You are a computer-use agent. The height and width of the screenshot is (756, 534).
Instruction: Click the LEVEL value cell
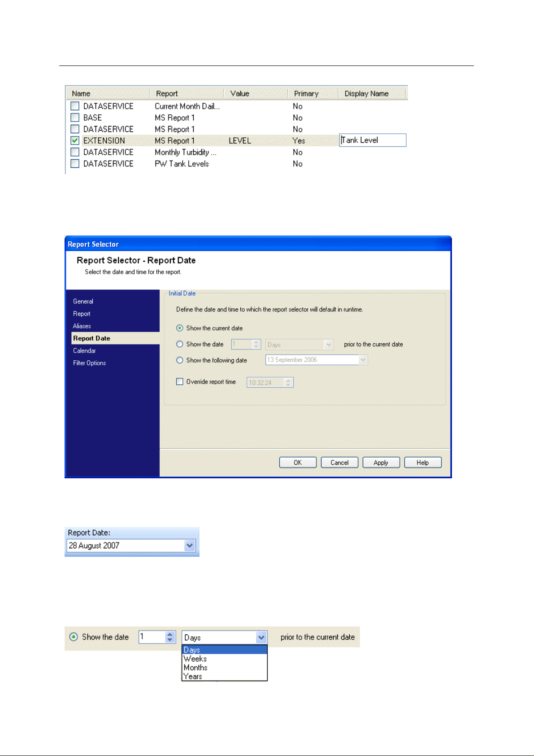240,140
